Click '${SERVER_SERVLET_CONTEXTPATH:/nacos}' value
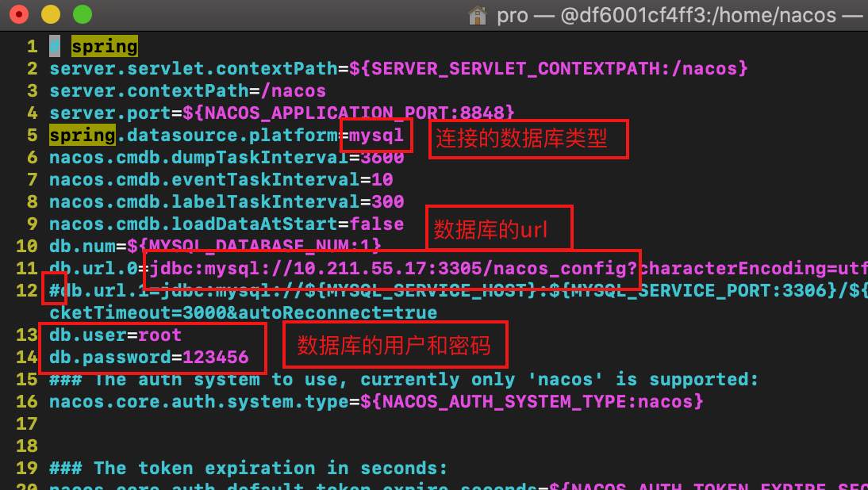This screenshot has width=868, height=490. (x=548, y=68)
